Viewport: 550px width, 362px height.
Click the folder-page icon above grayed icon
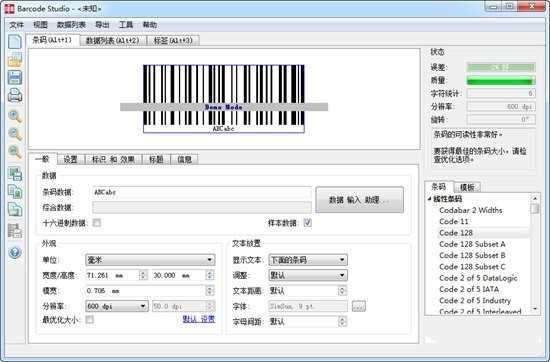[15, 209]
